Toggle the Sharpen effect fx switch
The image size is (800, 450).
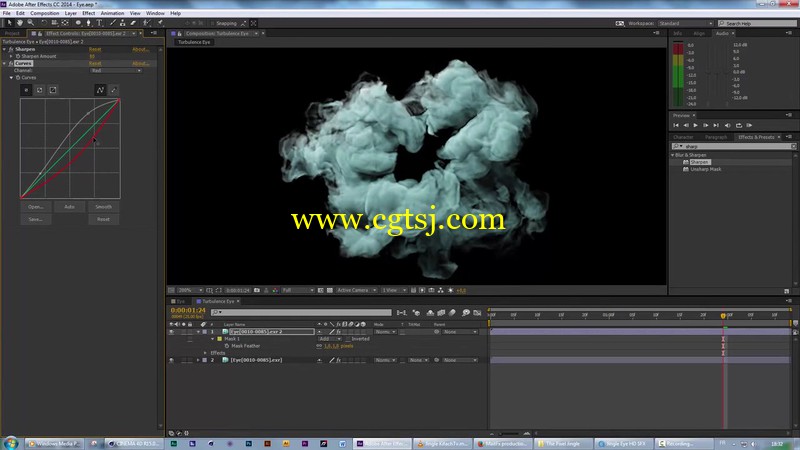click(11, 49)
